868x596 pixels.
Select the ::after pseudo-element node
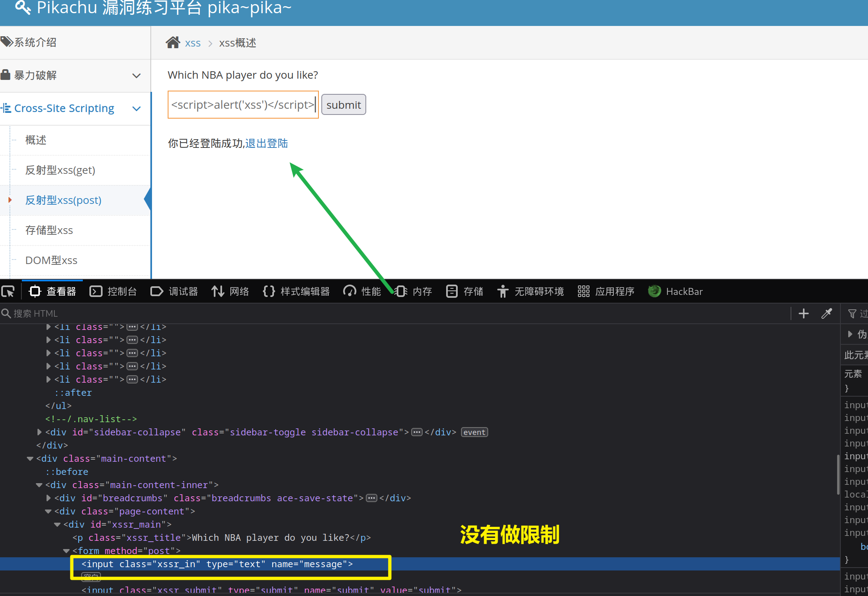click(x=73, y=393)
